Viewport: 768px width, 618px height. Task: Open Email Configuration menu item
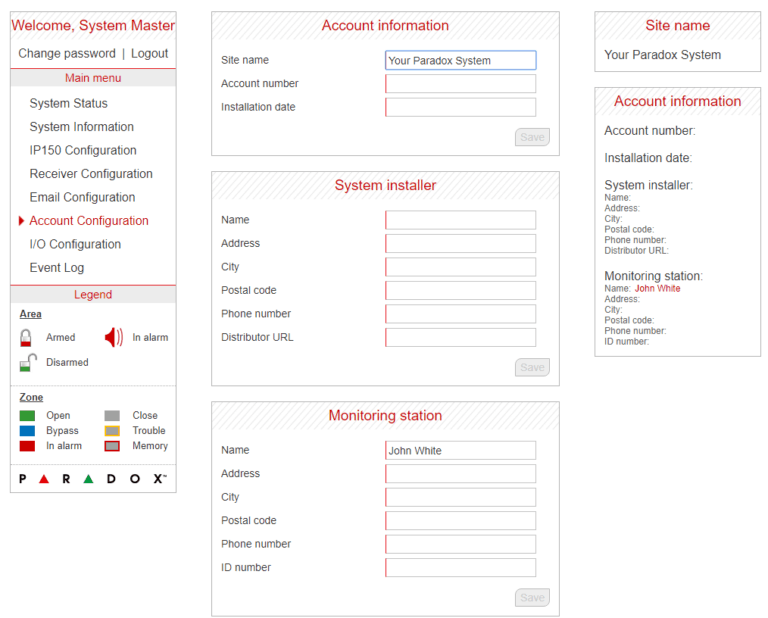pyautogui.click(x=82, y=197)
